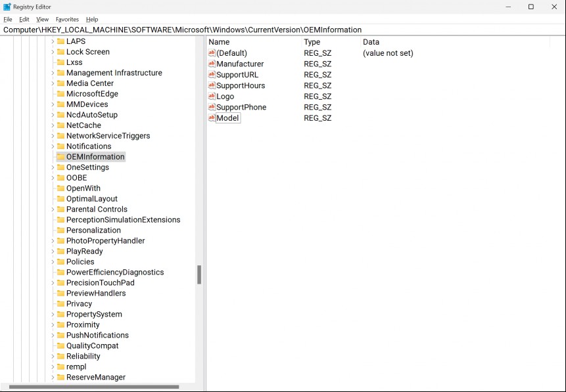This screenshot has width=566, height=392.
Task: Select the OEMInformation key label
Action: pyautogui.click(x=95, y=157)
